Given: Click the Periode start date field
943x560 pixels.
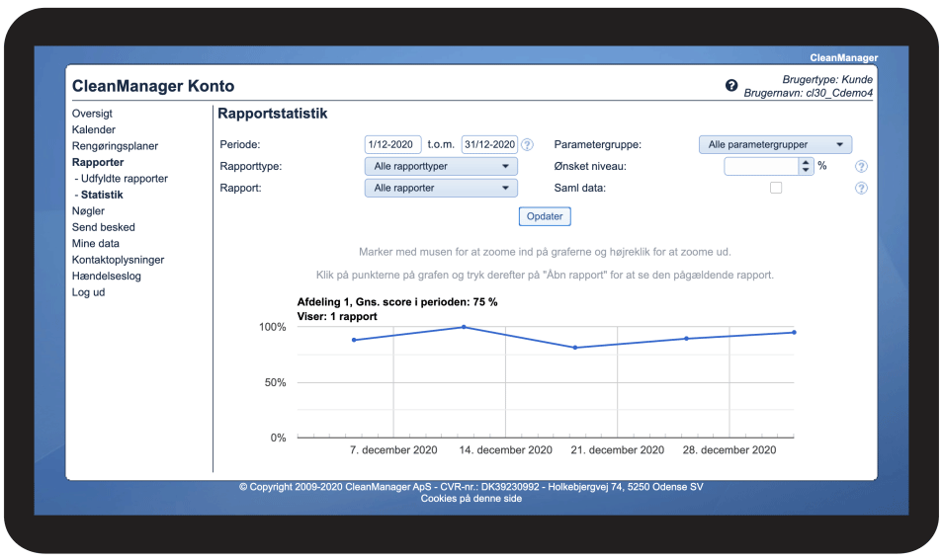Looking at the screenshot, I should [392, 144].
